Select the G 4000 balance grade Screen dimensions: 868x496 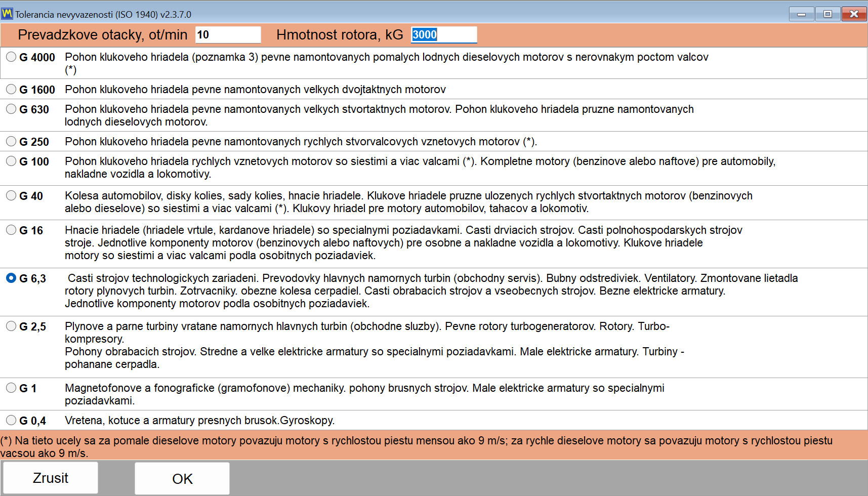(x=11, y=57)
